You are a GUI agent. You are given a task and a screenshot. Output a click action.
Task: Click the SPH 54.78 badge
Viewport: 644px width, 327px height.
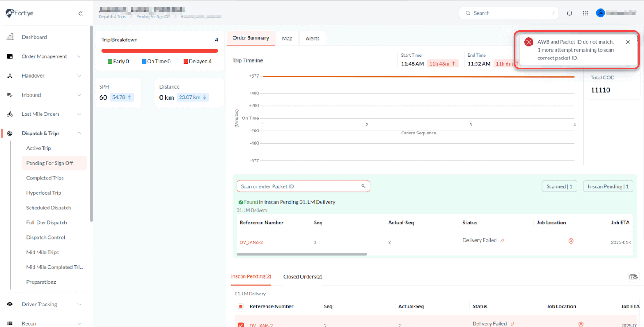point(122,97)
